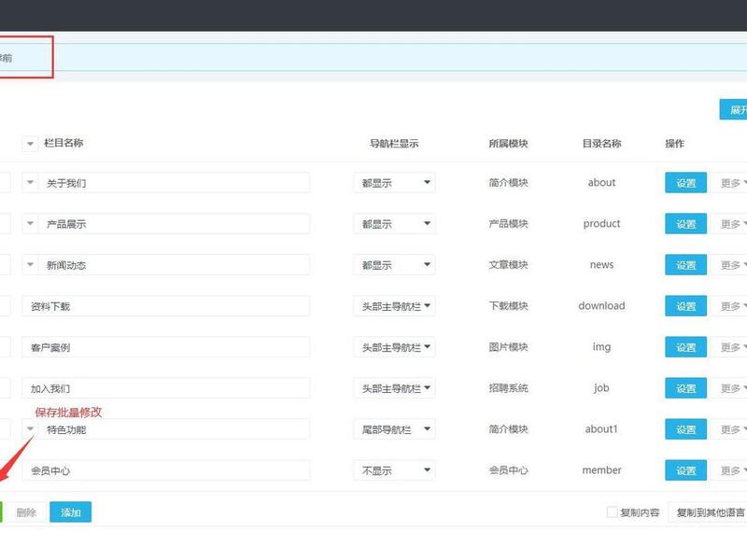The height and width of the screenshot is (560, 747).
Task: Tick the 复制内容 checkbox
Action: tap(612, 511)
